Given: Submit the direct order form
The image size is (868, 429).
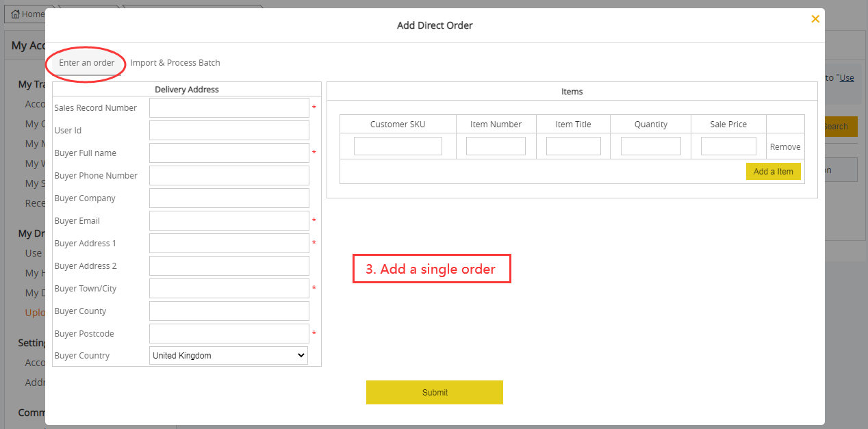Looking at the screenshot, I should (434, 393).
